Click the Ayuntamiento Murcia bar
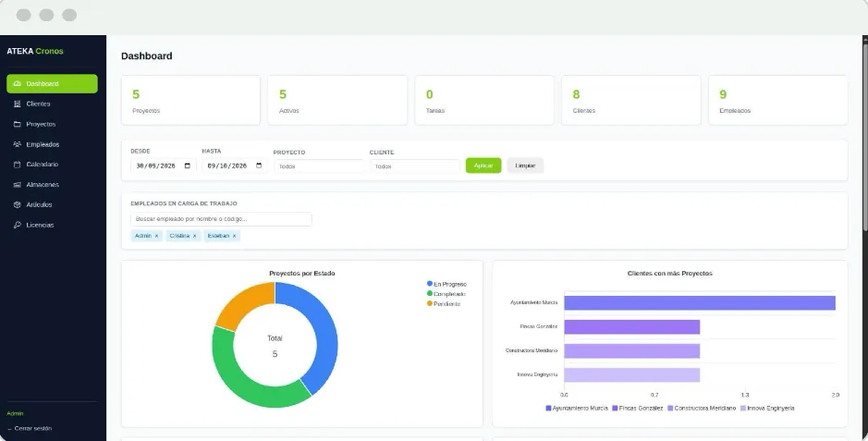Viewport: 868px width, 441px height. (700, 302)
